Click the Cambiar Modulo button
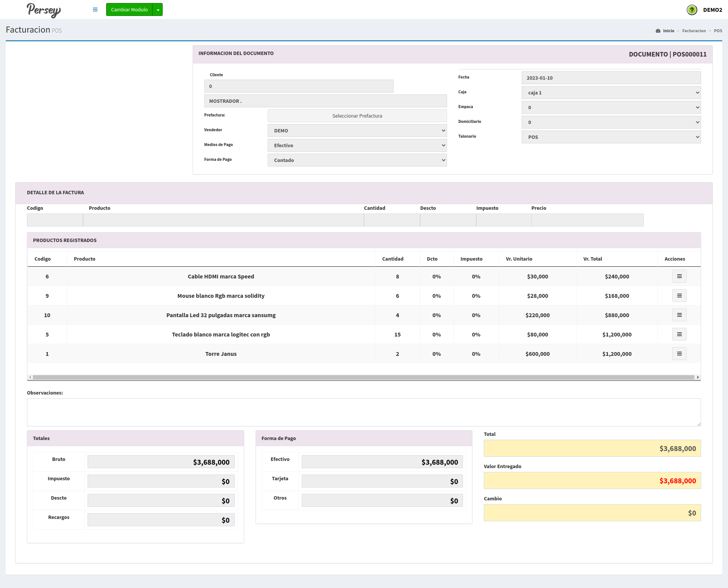 click(x=129, y=10)
